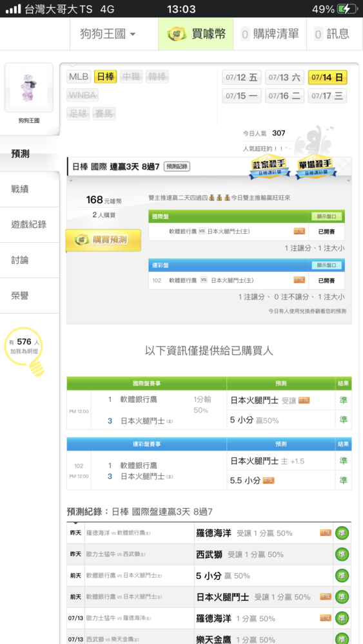The width and height of the screenshot is (363, 644).
Task: Select the MLB league filter
Action: [79, 77]
